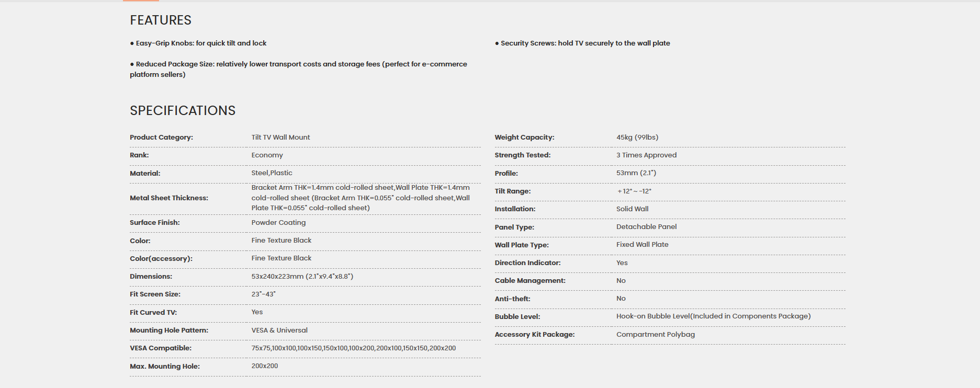980x388 pixels.
Task: Click the Reduced Package Size feature paragraph
Action: click(x=298, y=70)
